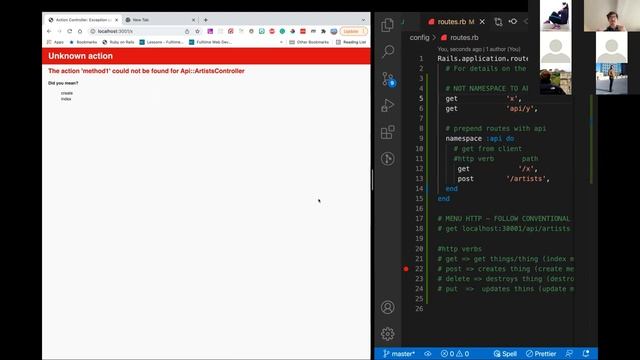Click the Chrome Update button
The image size is (640, 360).
pos(353,31)
